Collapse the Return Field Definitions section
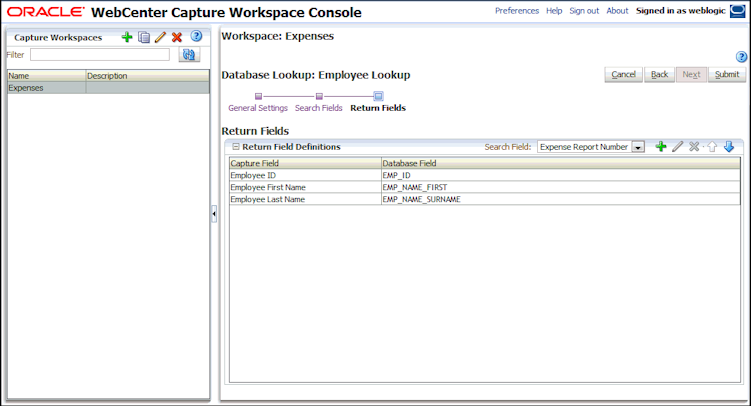 [x=236, y=147]
